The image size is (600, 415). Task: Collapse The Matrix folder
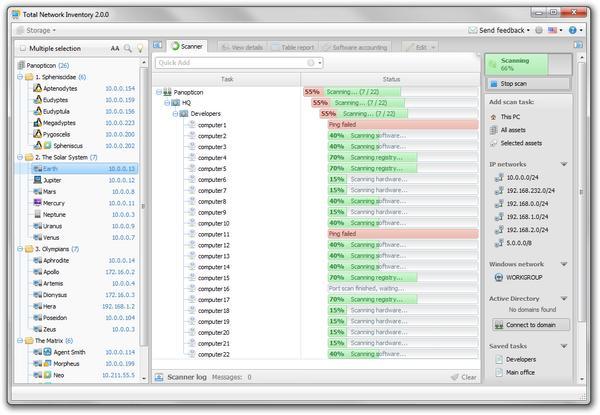tap(20, 340)
